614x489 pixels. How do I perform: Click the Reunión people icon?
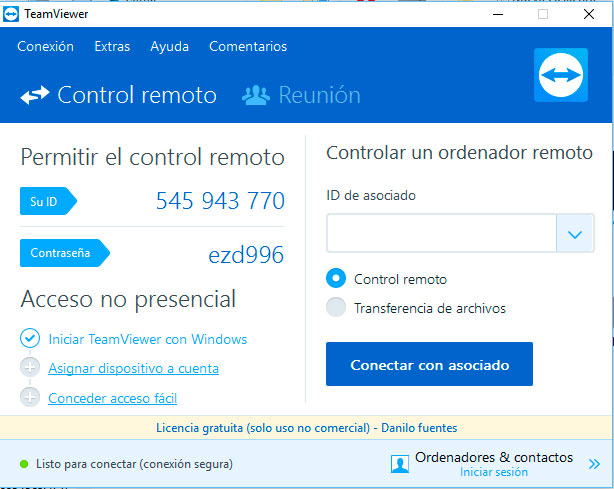point(256,95)
